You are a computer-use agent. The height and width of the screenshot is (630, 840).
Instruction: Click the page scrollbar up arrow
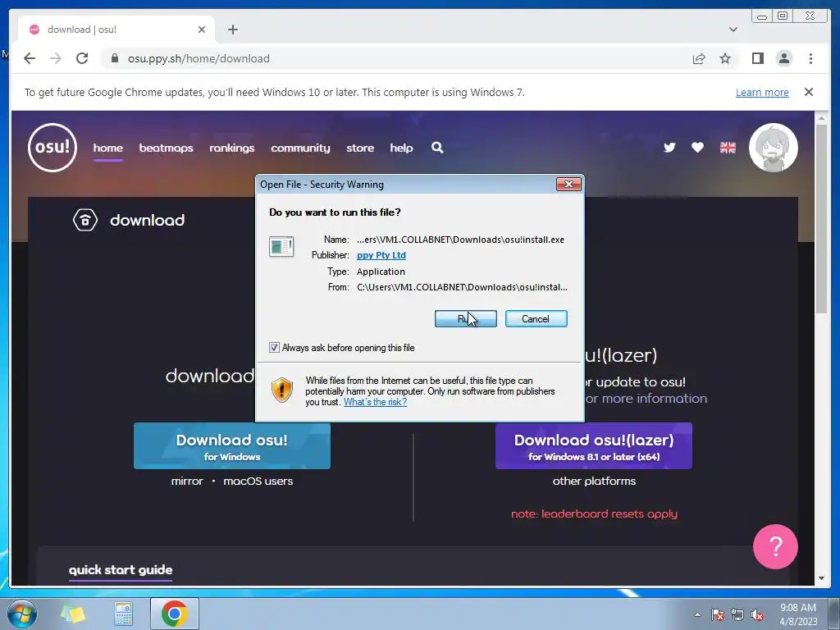pyautogui.click(x=821, y=116)
